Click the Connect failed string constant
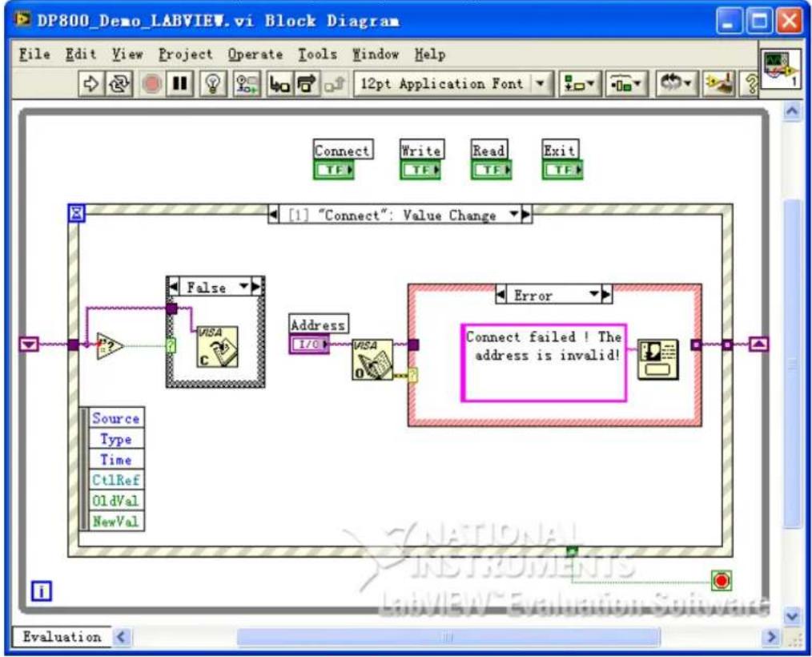Viewport: 812px width, 657px height. click(x=544, y=363)
